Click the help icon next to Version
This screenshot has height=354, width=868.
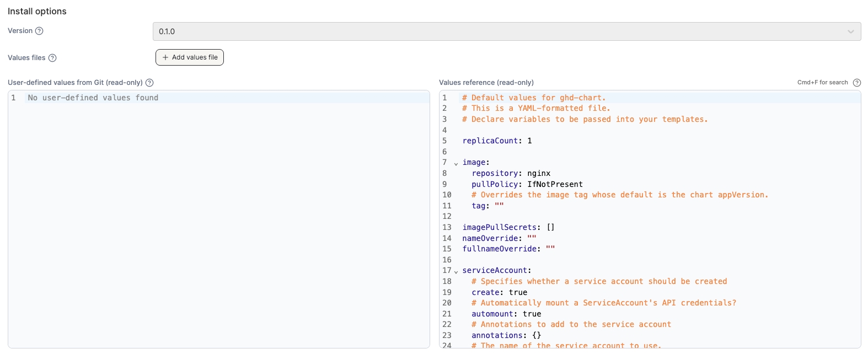click(39, 31)
